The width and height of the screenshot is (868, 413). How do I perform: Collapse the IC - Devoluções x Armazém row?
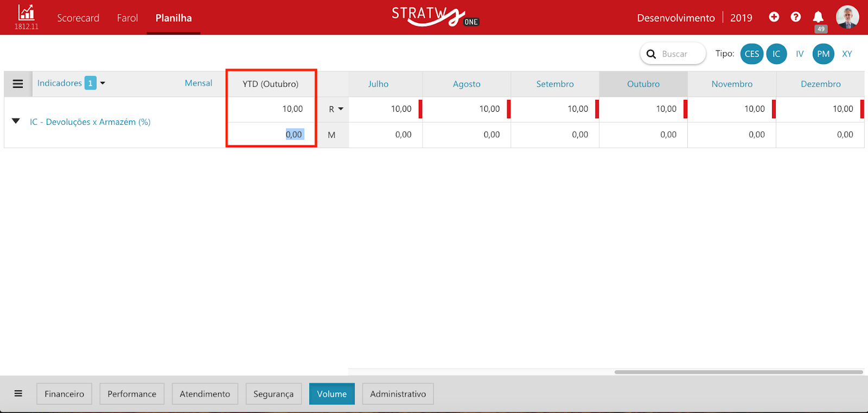click(x=16, y=122)
